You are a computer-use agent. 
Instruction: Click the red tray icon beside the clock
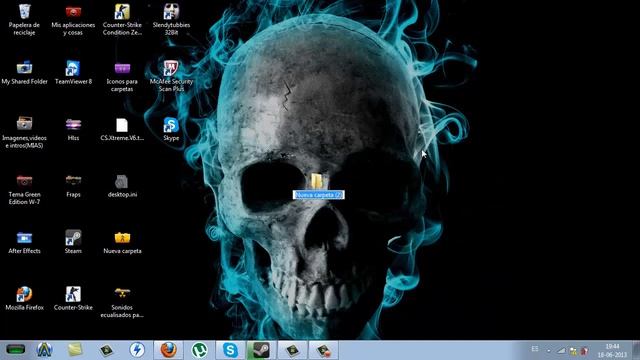(x=584, y=351)
